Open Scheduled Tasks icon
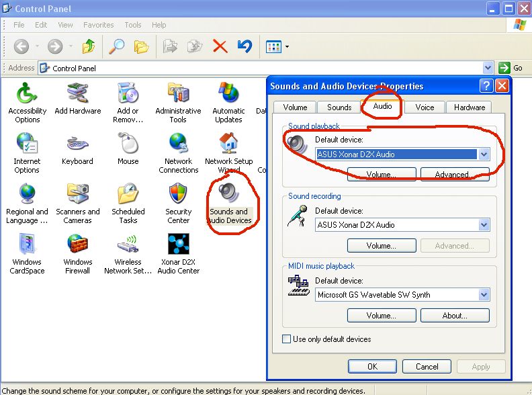 pos(128,204)
